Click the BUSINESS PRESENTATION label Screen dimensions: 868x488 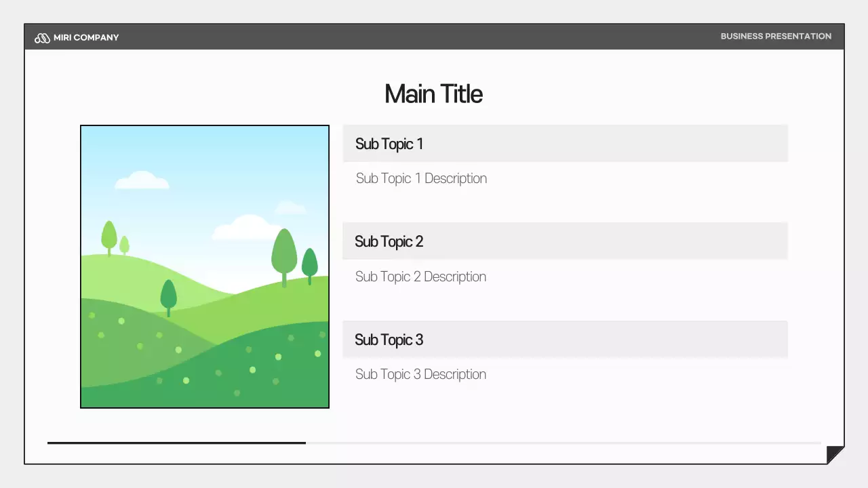pos(776,36)
